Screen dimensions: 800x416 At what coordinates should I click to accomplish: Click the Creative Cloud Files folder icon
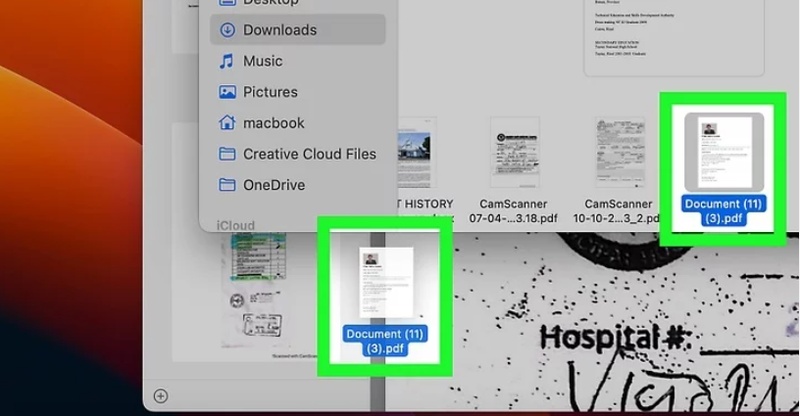[227, 154]
